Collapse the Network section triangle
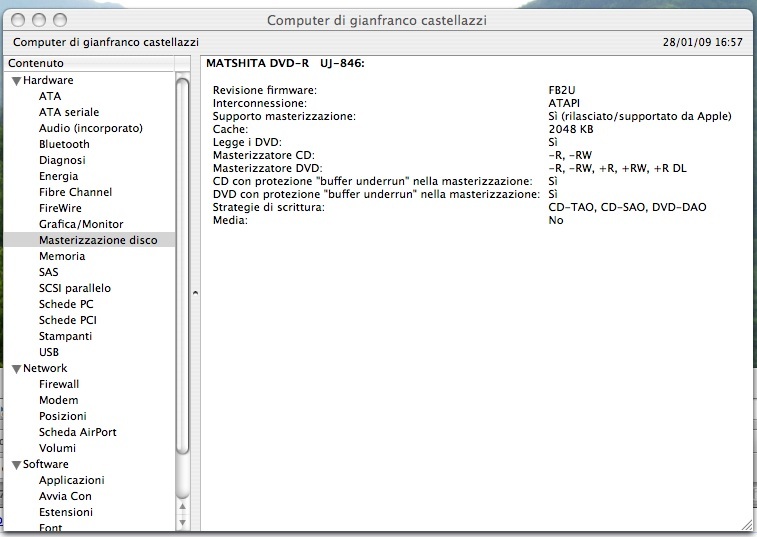 point(16,369)
